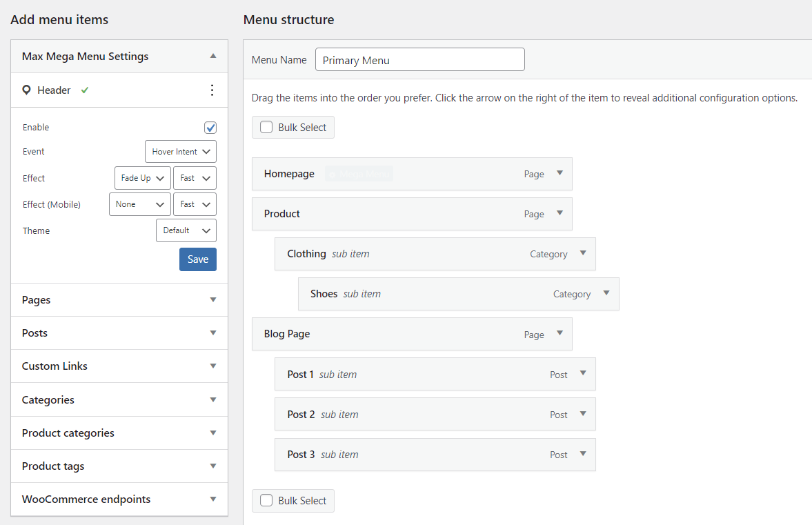
Task: Expand the Shoes sub item options arrow
Action: pos(607,293)
